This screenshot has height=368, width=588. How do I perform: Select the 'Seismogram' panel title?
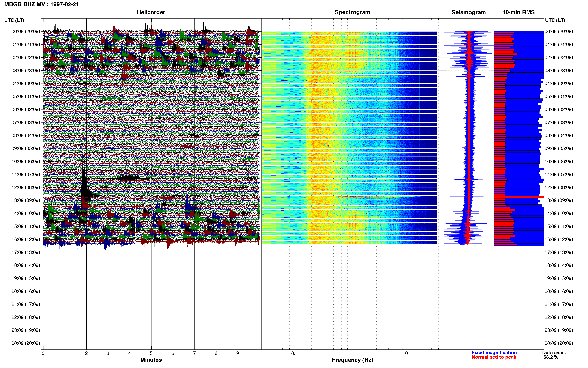[468, 12]
